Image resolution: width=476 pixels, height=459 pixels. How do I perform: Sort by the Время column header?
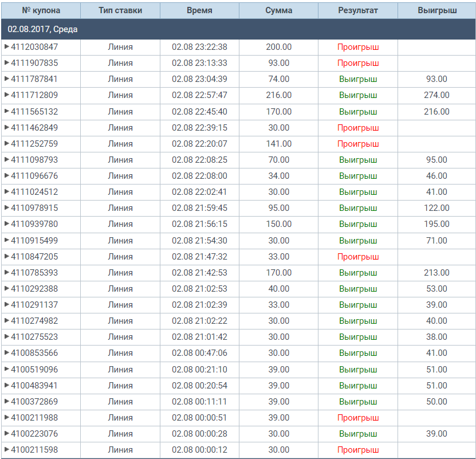pyautogui.click(x=199, y=10)
